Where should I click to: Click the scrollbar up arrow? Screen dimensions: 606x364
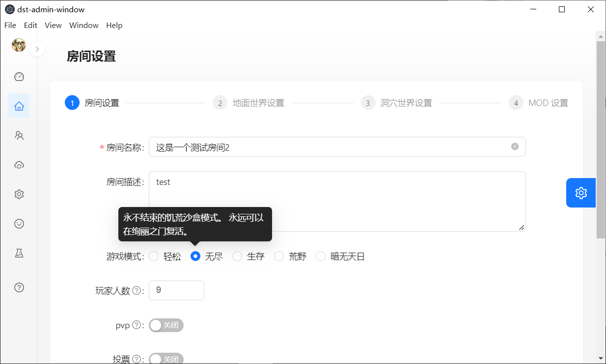tap(601, 36)
